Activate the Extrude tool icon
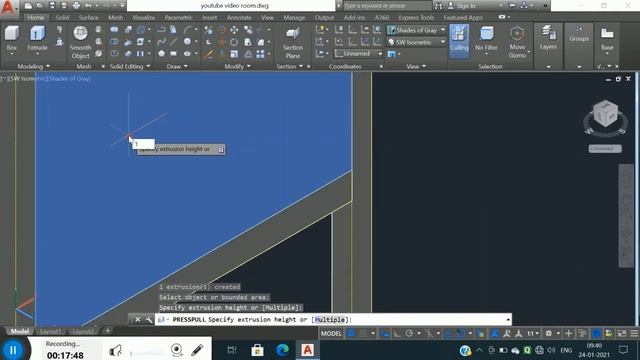The image size is (640, 360). click(x=38, y=33)
